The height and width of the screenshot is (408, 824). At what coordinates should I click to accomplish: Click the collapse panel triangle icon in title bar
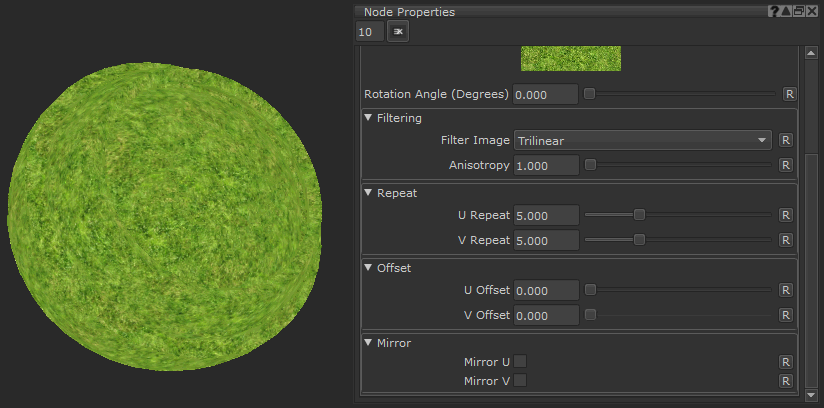(786, 12)
